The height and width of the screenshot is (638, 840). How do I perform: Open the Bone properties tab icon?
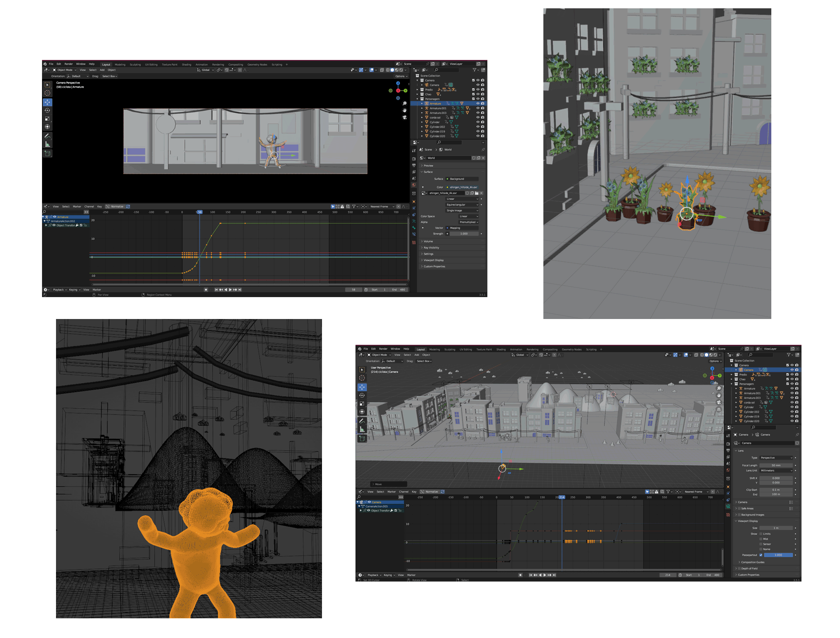click(x=414, y=228)
